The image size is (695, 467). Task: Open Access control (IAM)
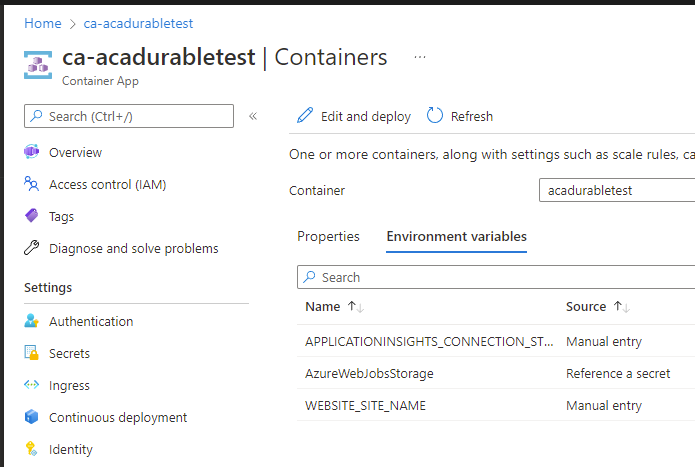click(x=108, y=184)
